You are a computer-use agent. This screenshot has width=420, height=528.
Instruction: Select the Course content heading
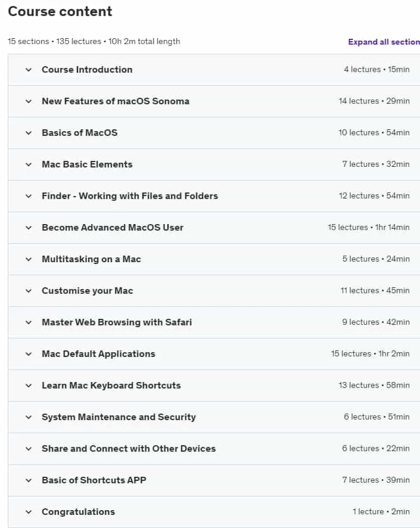coord(60,11)
